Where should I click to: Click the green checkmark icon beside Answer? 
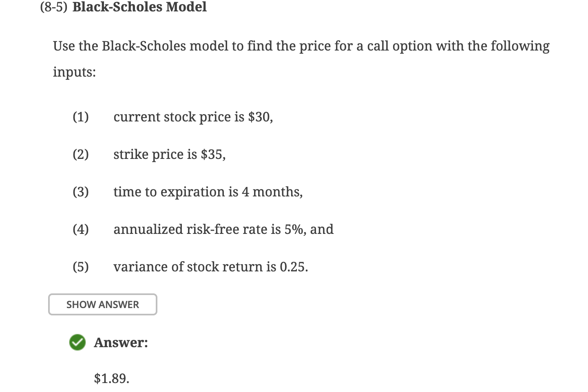[77, 342]
